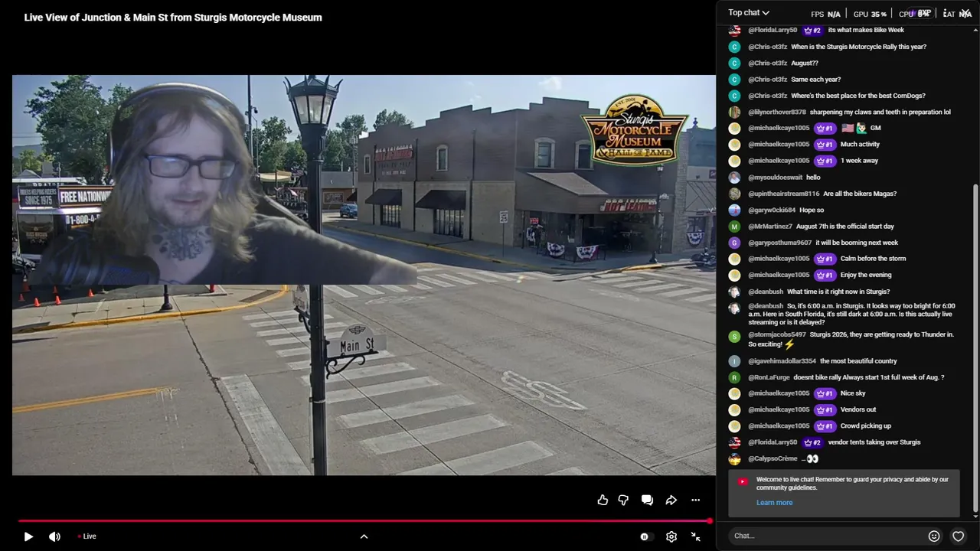Exit full screen mode

(x=696, y=536)
